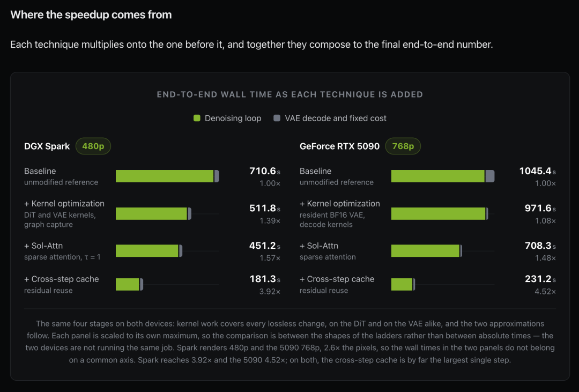
Task: Click the DGX Spark Kernel optimization bar
Action: click(153, 213)
